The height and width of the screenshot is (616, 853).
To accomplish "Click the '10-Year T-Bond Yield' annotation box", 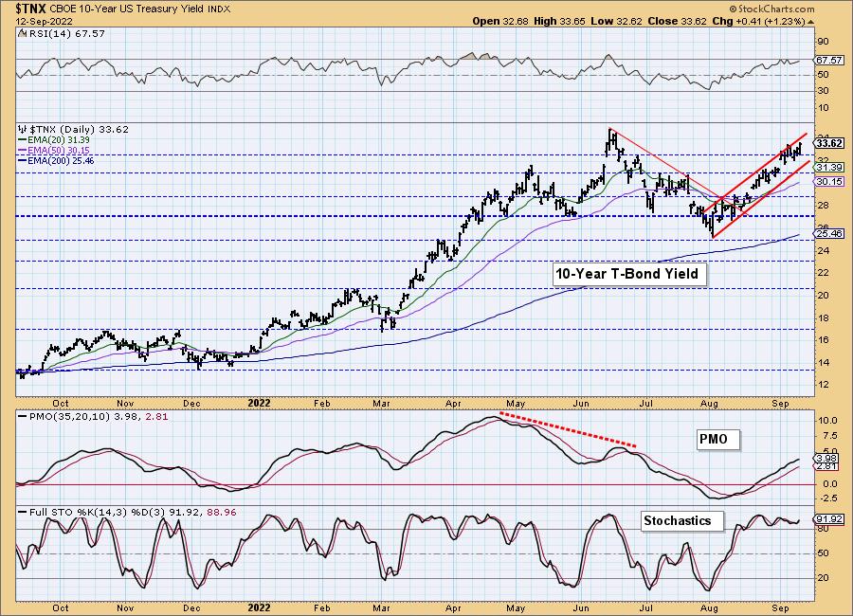I will coord(629,274).
